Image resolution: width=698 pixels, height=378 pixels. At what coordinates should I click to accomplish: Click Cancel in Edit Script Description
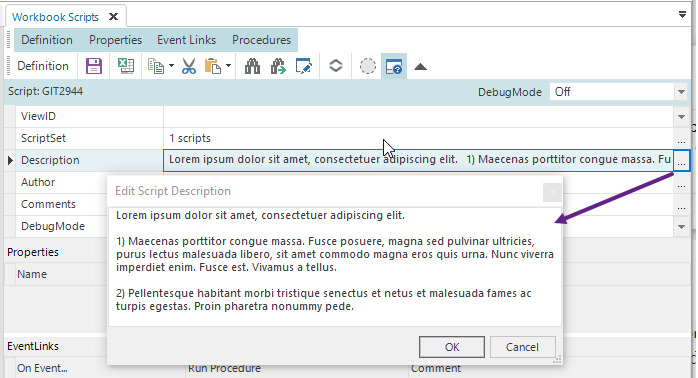[522, 347]
